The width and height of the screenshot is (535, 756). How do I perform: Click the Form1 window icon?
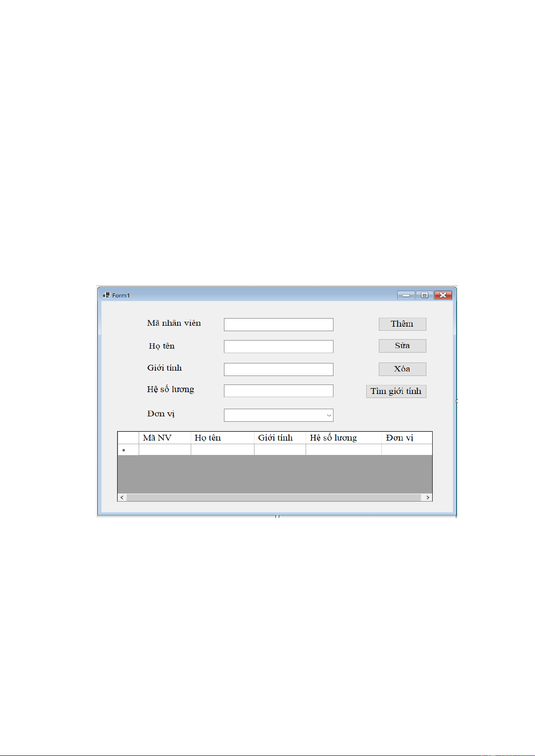(x=106, y=295)
